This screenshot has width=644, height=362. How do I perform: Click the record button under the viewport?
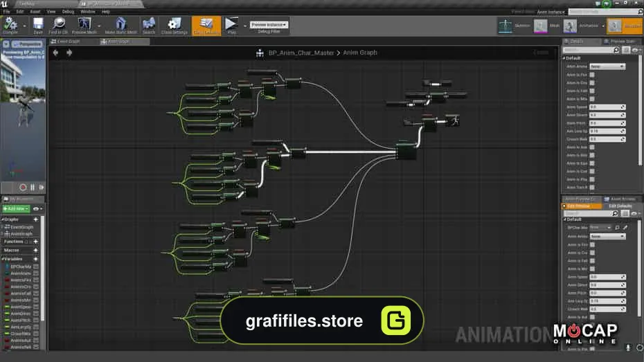23,187
